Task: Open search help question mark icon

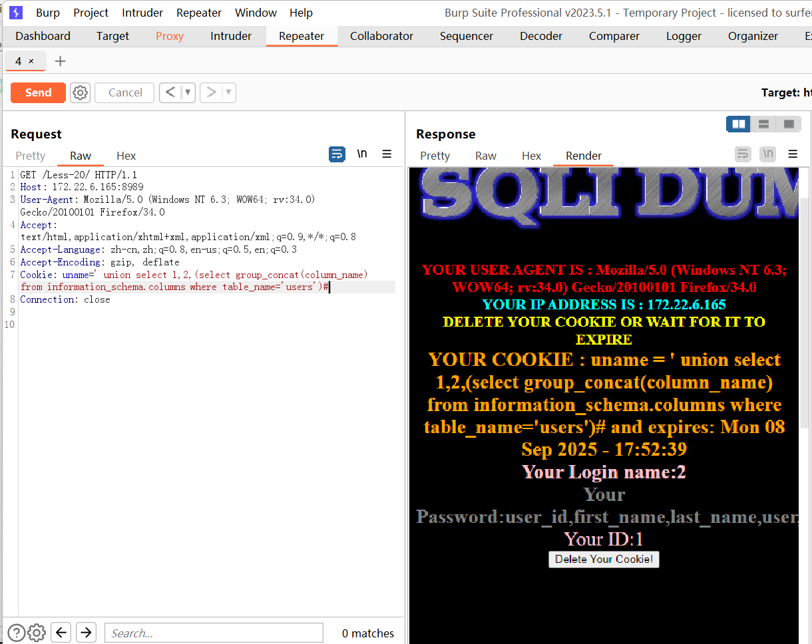Action: click(17, 633)
